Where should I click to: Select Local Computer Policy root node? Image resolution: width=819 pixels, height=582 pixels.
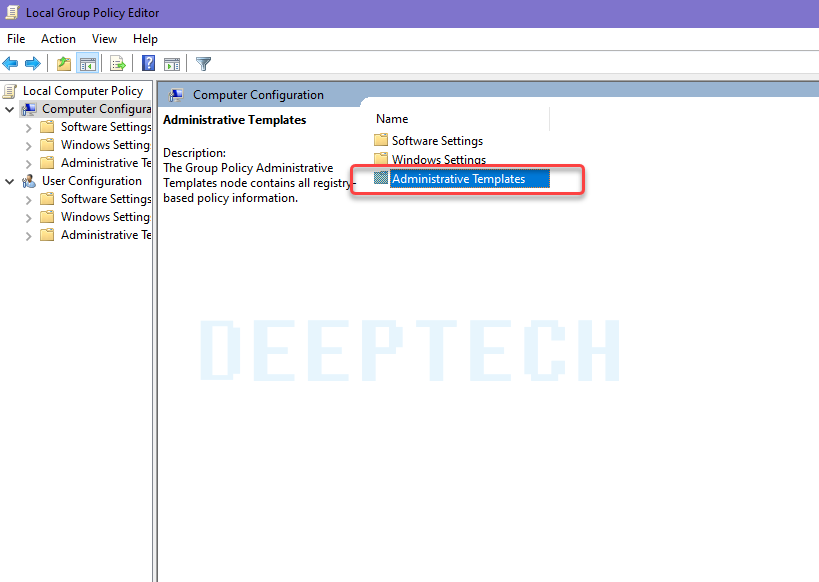point(83,91)
